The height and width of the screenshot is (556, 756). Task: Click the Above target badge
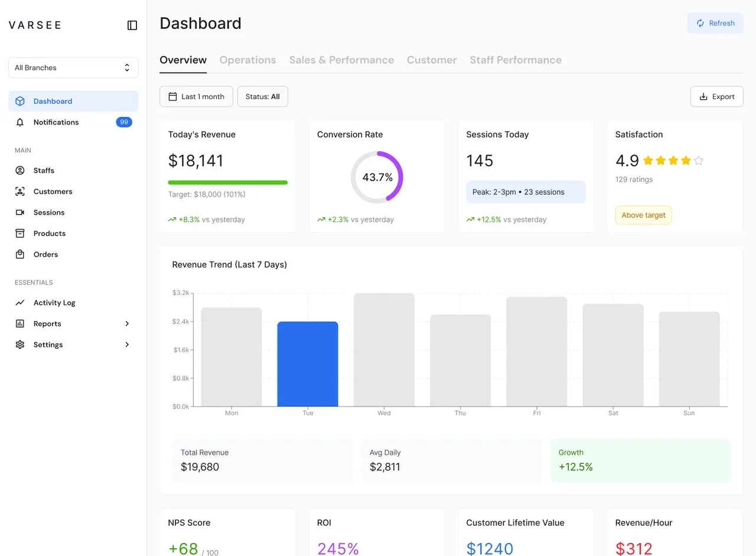pos(643,215)
